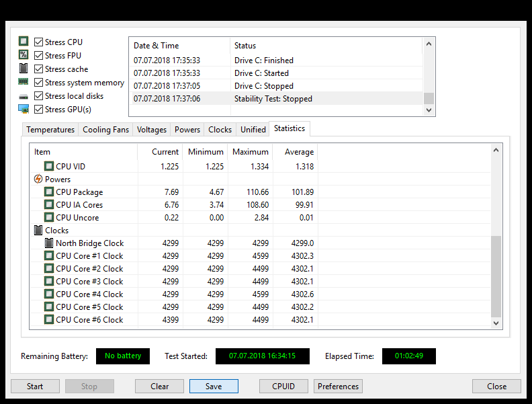Click the monitor icon beside Stress GPU(s)
Screen dimensions: 532x404
click(24, 109)
